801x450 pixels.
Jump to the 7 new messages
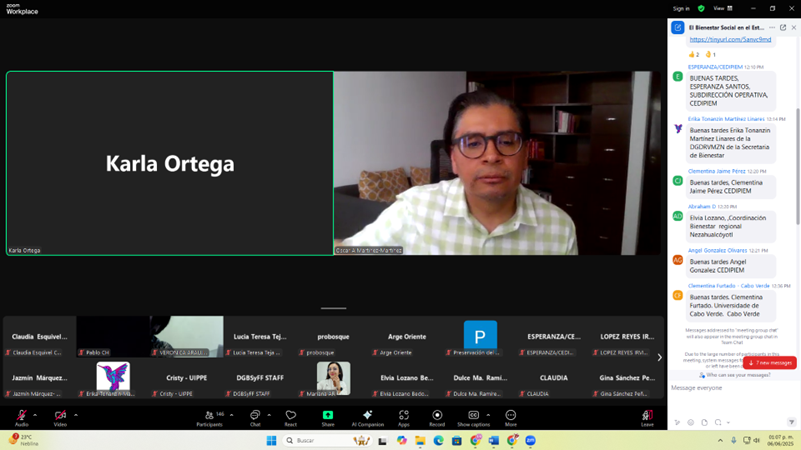click(x=770, y=363)
